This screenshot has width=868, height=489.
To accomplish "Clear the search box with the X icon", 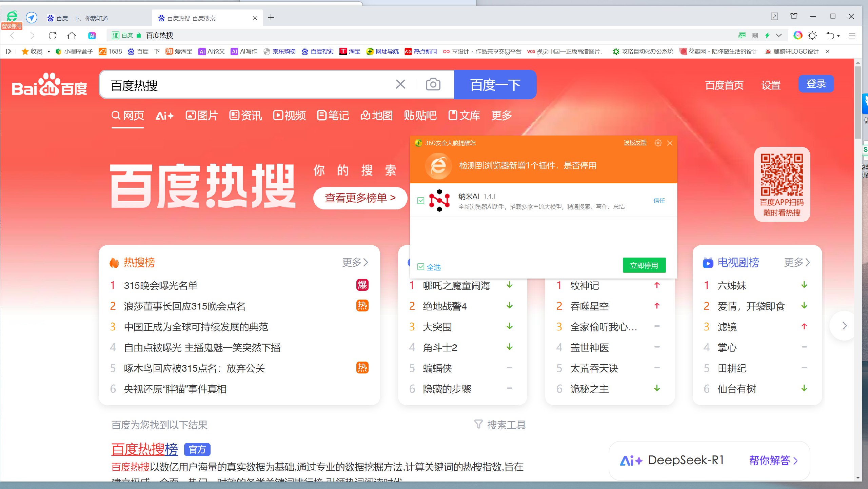I will [x=400, y=84].
